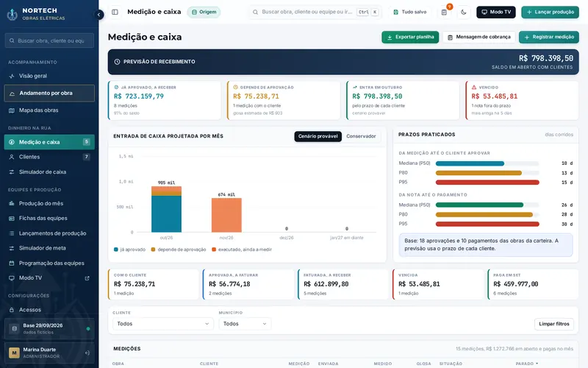Switch to dark mode with the moon icon
Screen dimensions: 588x368
pos(464,12)
